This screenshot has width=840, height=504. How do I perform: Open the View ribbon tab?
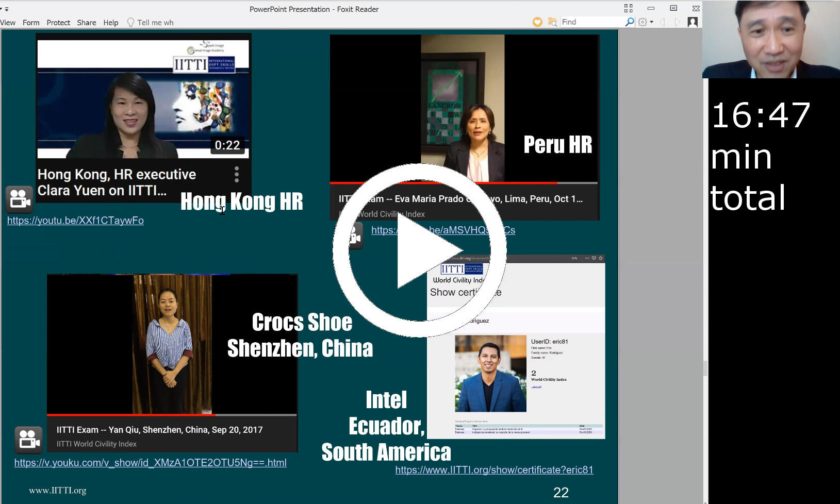[8, 23]
